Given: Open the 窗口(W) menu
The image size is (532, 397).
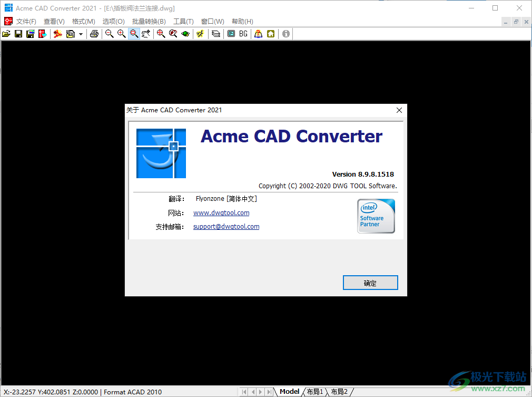Looking at the screenshot, I should (x=212, y=22).
